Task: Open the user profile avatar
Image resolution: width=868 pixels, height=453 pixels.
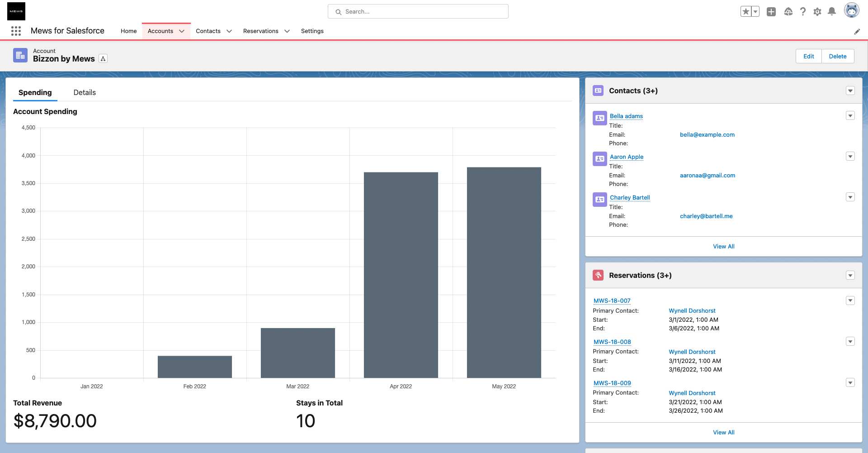Action: (852, 10)
